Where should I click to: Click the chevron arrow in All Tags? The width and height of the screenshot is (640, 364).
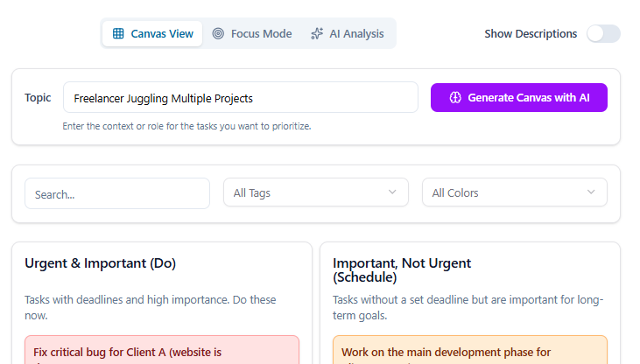tap(392, 192)
